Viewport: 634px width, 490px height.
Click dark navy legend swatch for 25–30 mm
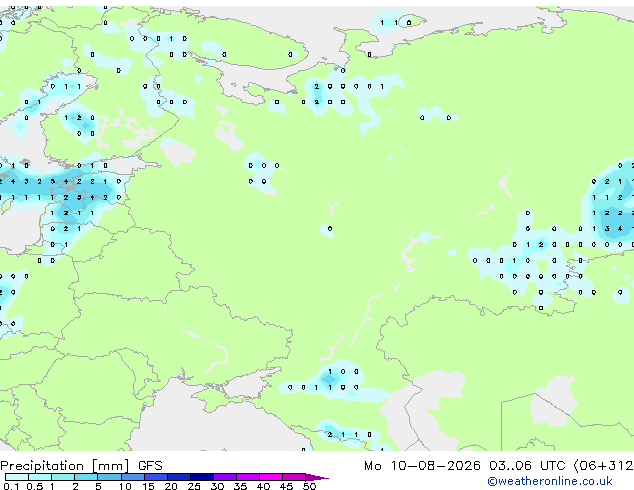click(201, 477)
